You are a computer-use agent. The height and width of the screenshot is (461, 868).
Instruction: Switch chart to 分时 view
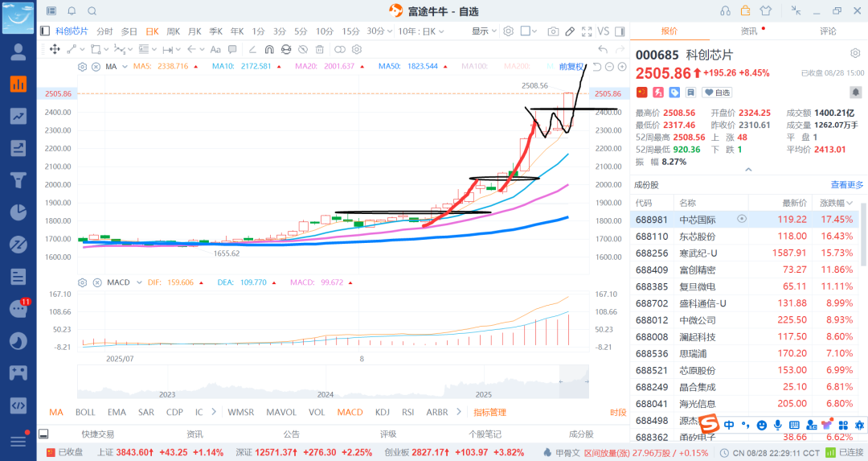tap(104, 31)
